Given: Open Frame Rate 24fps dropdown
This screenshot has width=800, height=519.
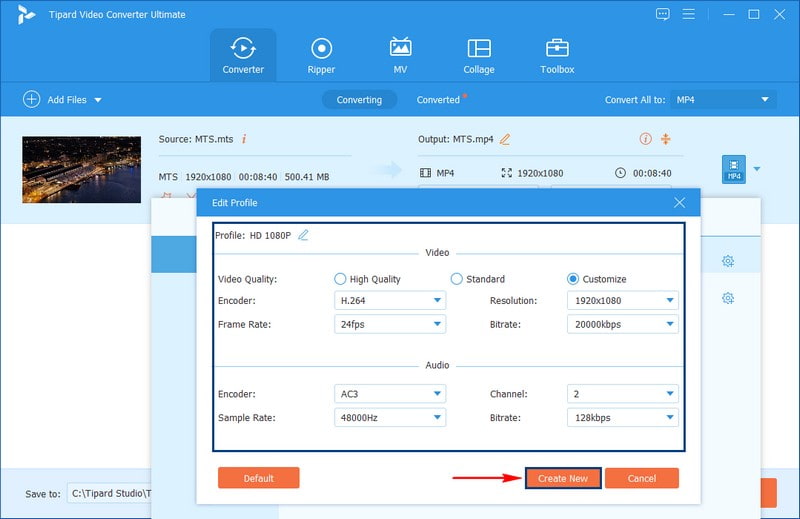Looking at the screenshot, I should tap(390, 324).
